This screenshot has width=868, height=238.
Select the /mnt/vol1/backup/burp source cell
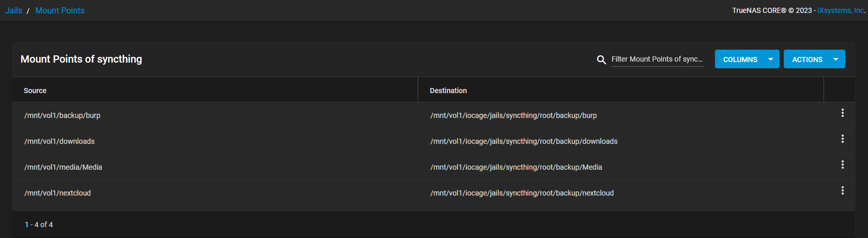click(x=63, y=115)
